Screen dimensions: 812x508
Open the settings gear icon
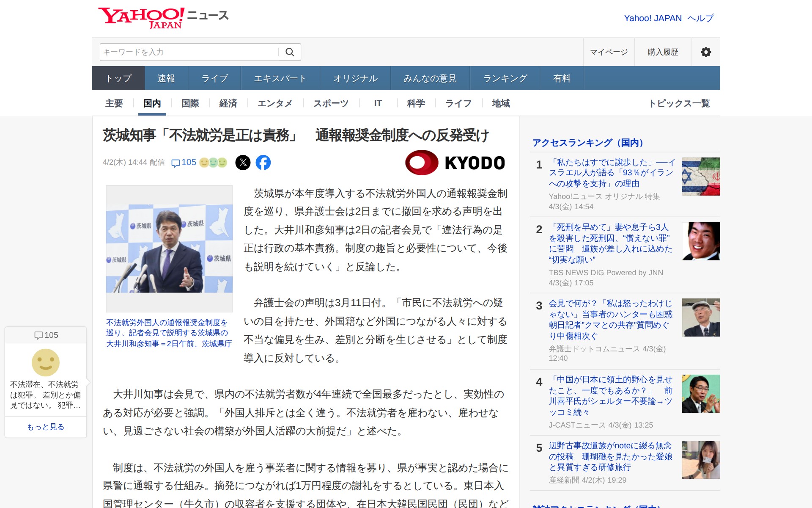[705, 52]
